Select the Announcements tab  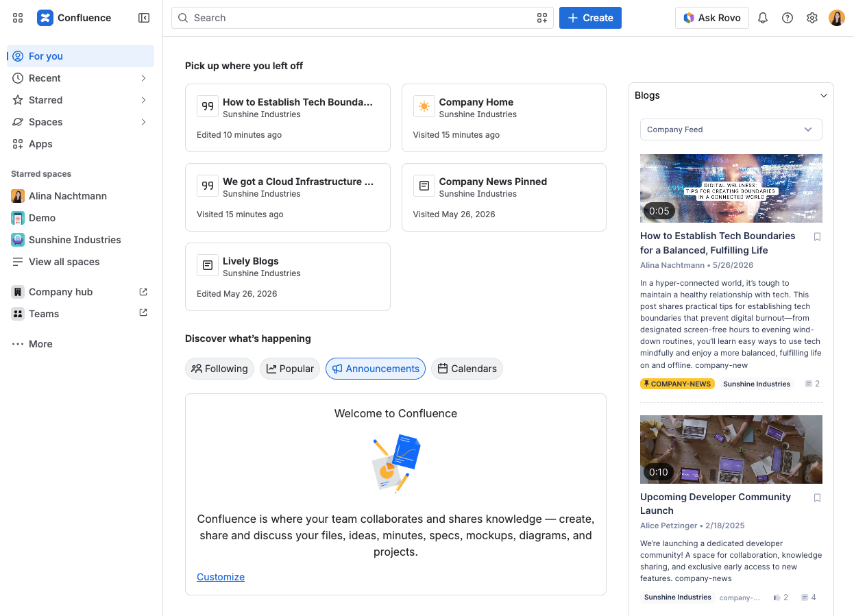(376, 369)
